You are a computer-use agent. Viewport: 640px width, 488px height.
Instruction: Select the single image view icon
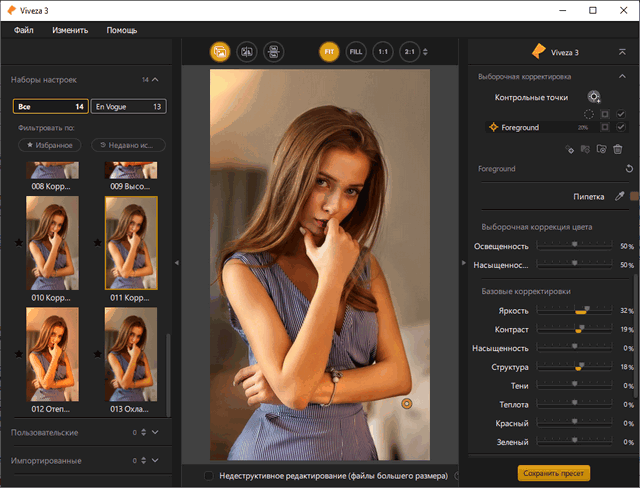(x=220, y=51)
